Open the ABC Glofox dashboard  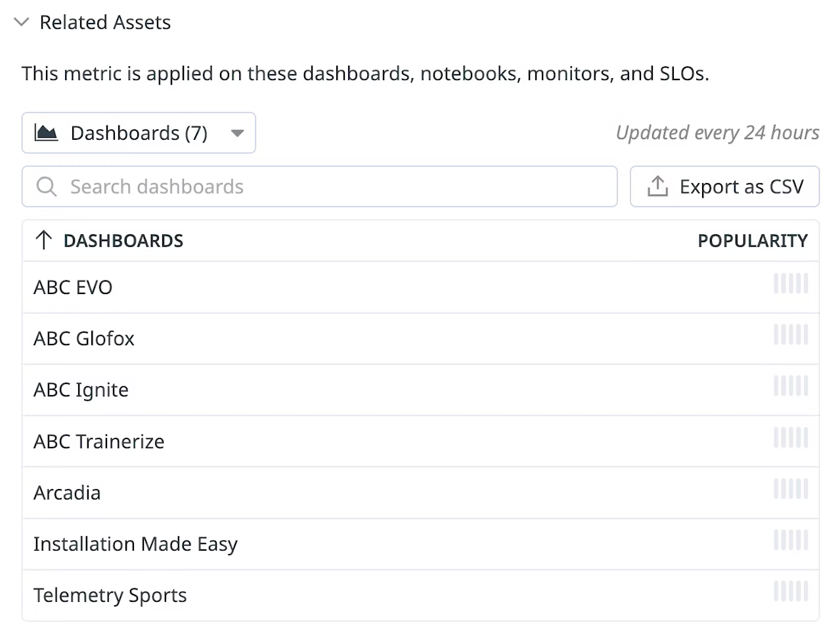84,339
